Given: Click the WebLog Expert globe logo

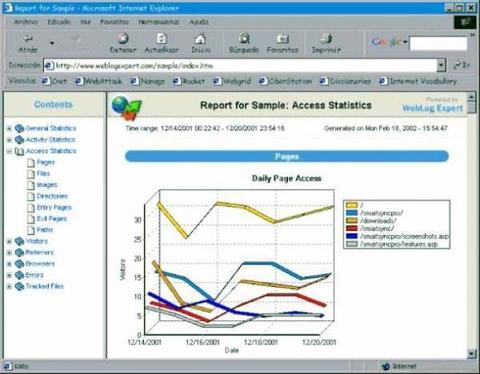Looking at the screenshot, I should click(127, 108).
